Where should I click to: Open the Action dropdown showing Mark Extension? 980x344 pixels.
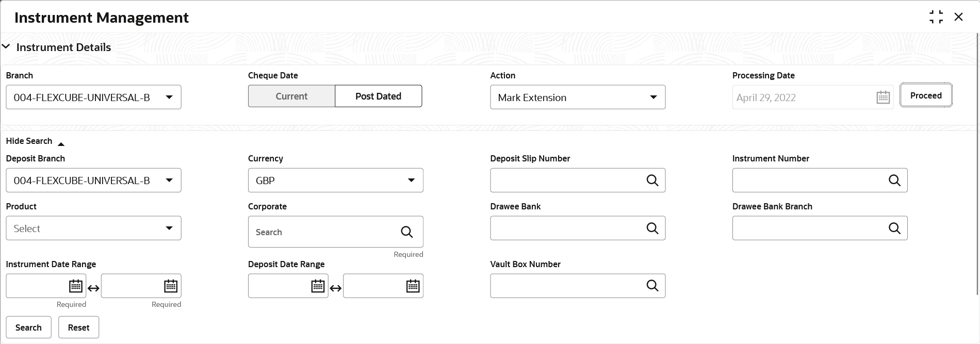click(577, 97)
